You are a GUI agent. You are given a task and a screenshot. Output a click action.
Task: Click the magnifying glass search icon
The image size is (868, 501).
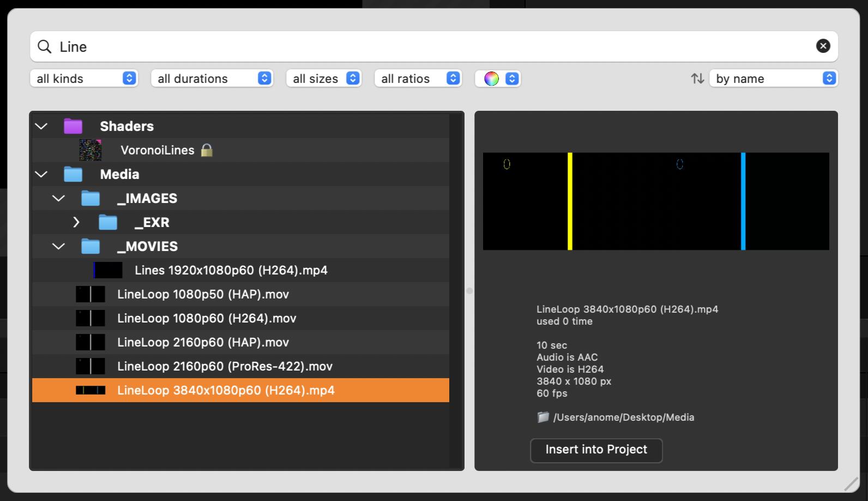pyautogui.click(x=44, y=46)
